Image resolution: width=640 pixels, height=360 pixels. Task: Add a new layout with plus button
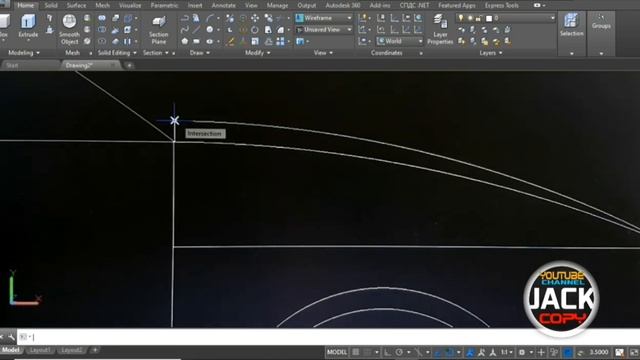click(x=95, y=350)
